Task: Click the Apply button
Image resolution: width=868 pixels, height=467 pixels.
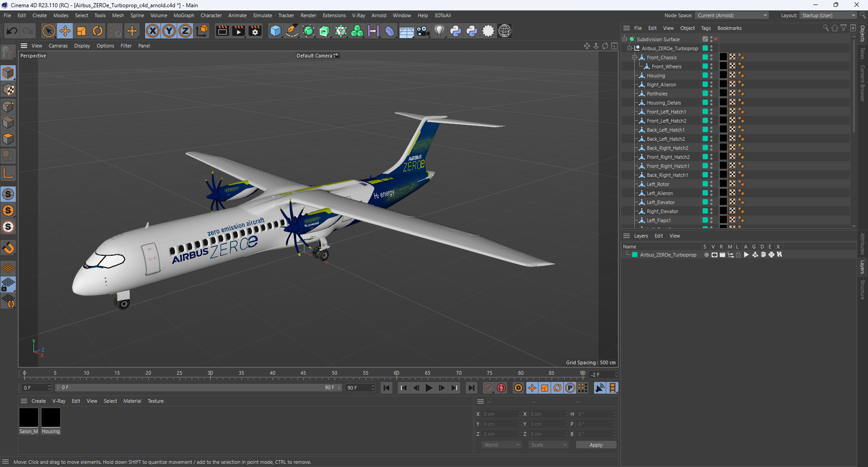Action: 596,445
